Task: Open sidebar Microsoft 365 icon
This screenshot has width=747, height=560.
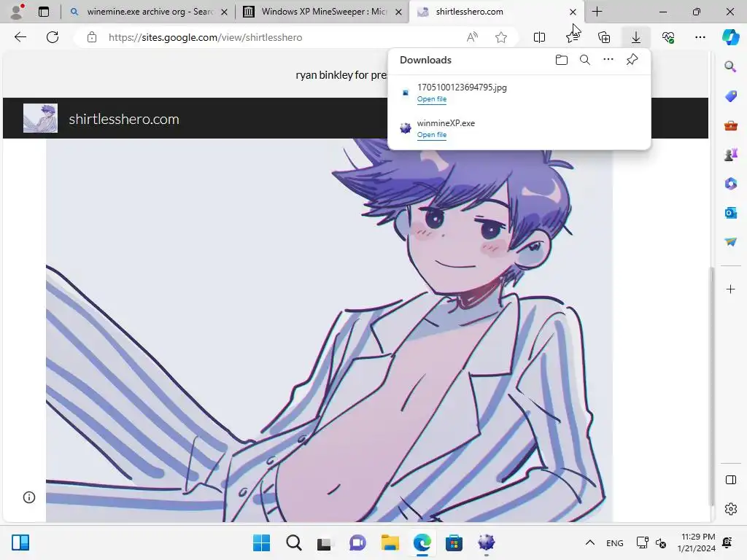Action: (730, 183)
